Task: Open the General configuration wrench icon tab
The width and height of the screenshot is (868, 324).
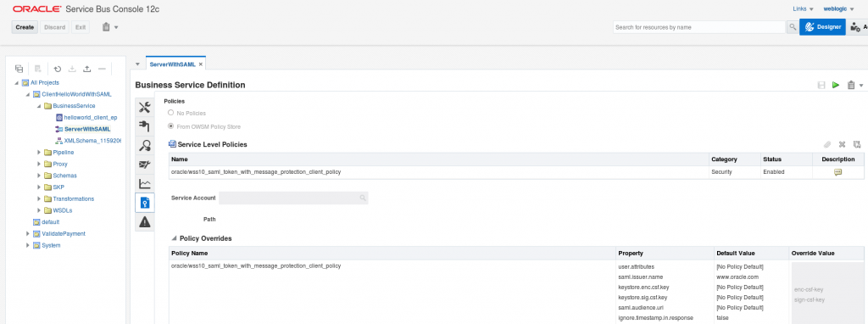Action: click(x=145, y=108)
